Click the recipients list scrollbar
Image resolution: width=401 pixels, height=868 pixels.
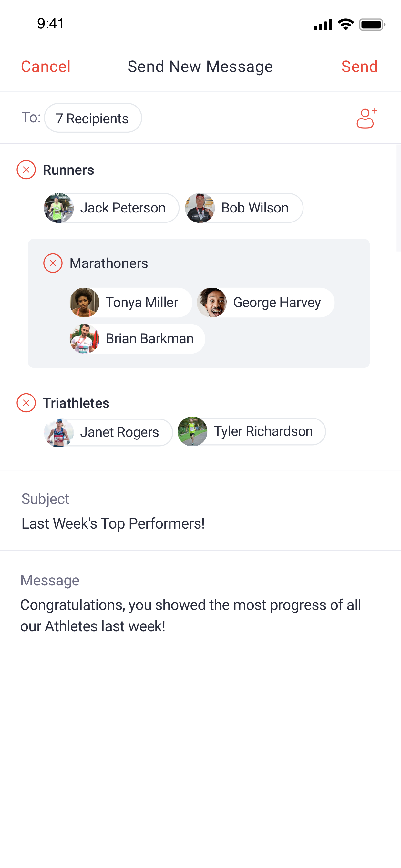(x=398, y=198)
